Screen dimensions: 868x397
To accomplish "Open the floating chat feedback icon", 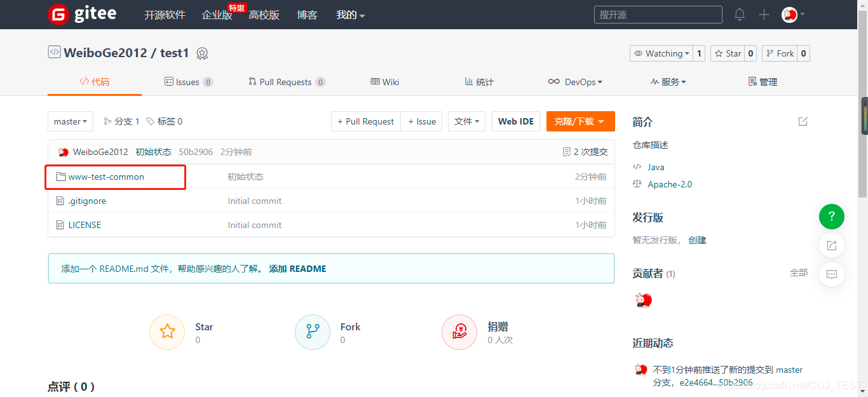I will [832, 274].
